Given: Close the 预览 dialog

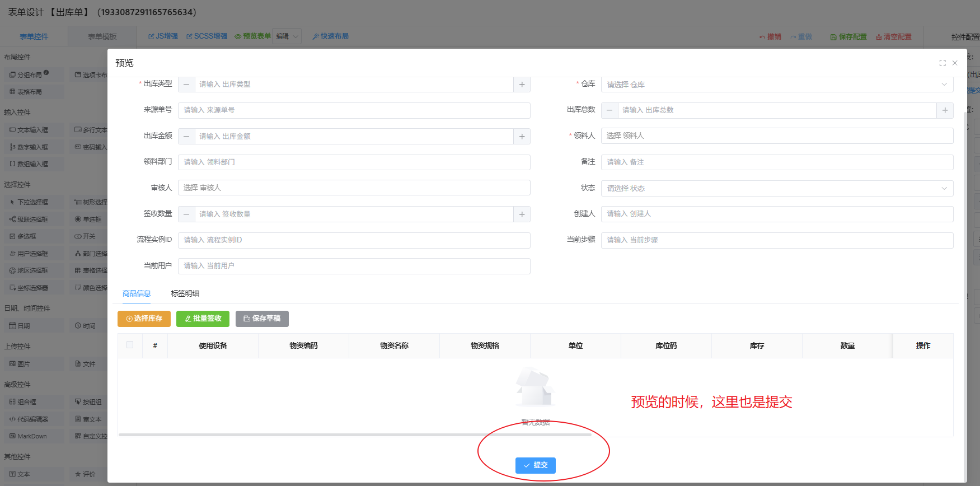Looking at the screenshot, I should click(x=955, y=63).
